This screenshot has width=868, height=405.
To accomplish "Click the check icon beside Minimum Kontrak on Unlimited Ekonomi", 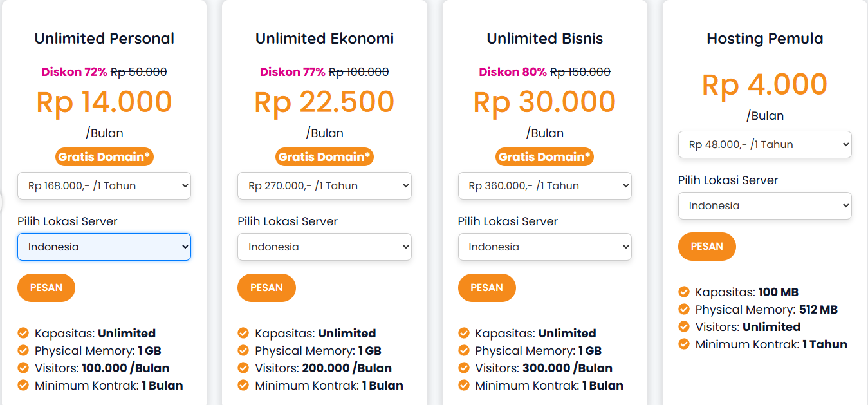I will coord(243,385).
